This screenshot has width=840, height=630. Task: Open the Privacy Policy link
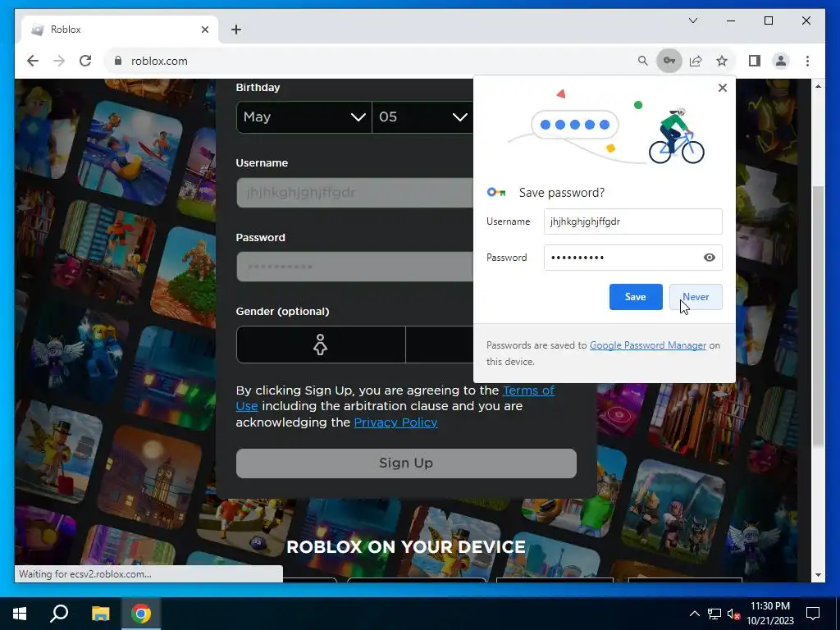[x=395, y=422]
